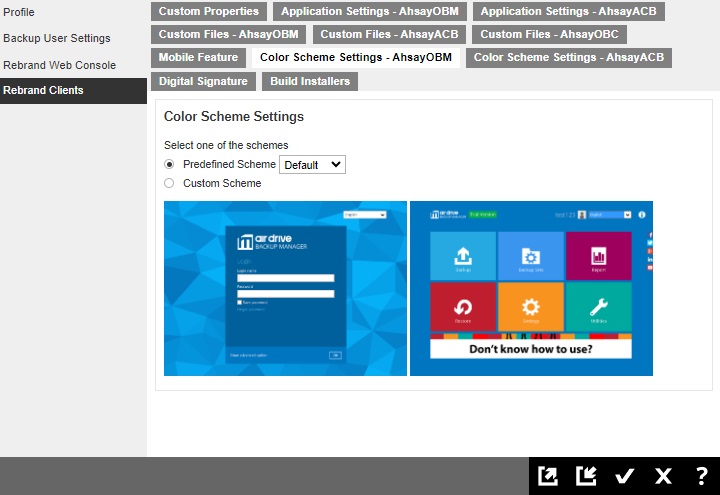
Task: Go to Rebrand Web Console page
Action: click(x=59, y=65)
